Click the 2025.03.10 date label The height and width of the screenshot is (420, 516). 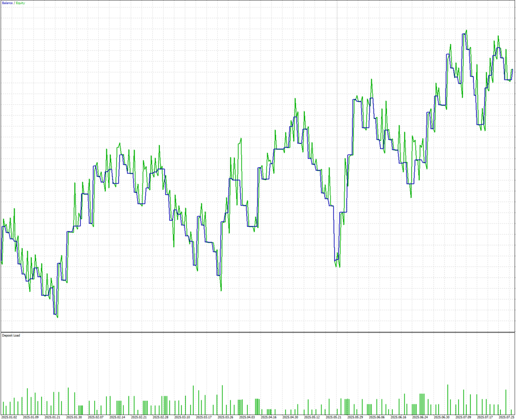182,417
